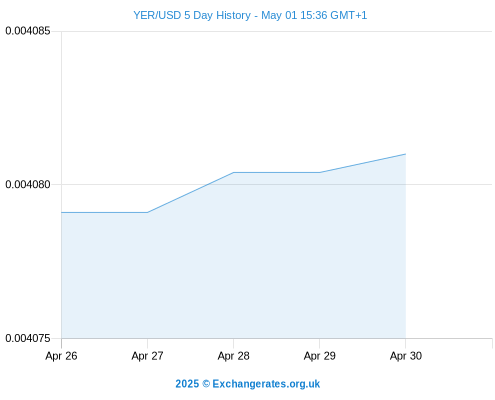Screen dimensions: 495x400
Task: Click the Apr 29 data point on line
Action: [x=319, y=172]
